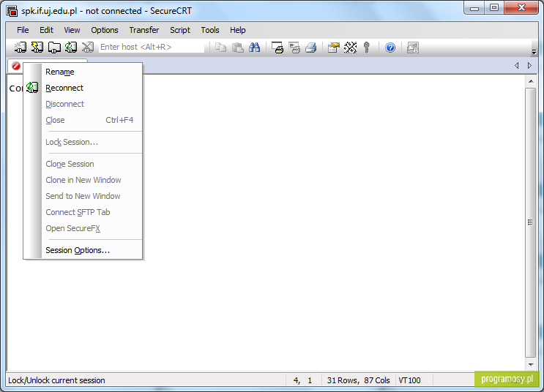Choose Send to New Window entry

tap(83, 196)
